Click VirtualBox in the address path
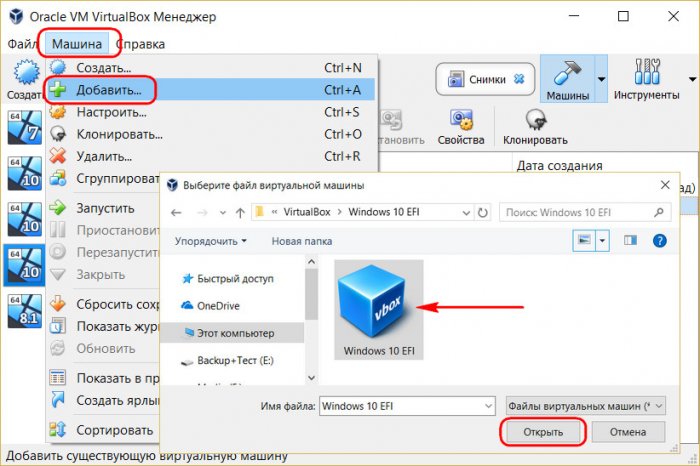This screenshot has width=700, height=466. 307,212
